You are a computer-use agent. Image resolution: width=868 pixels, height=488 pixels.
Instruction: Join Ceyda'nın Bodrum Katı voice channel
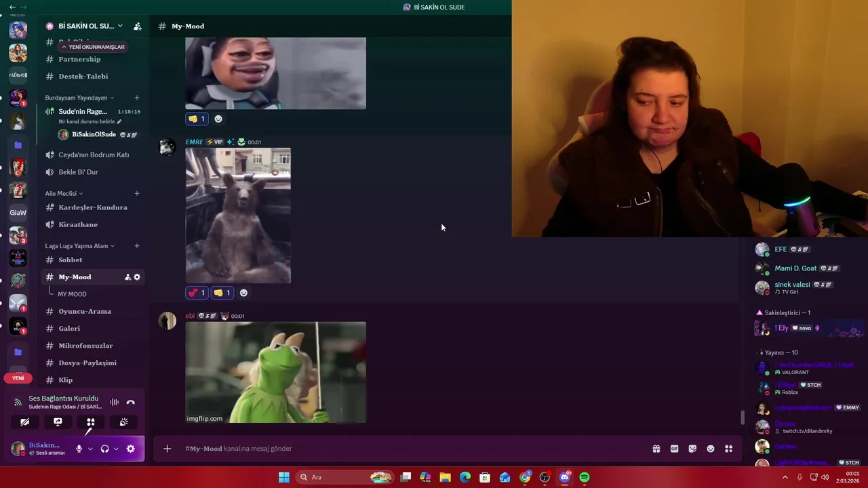pyautogui.click(x=93, y=155)
